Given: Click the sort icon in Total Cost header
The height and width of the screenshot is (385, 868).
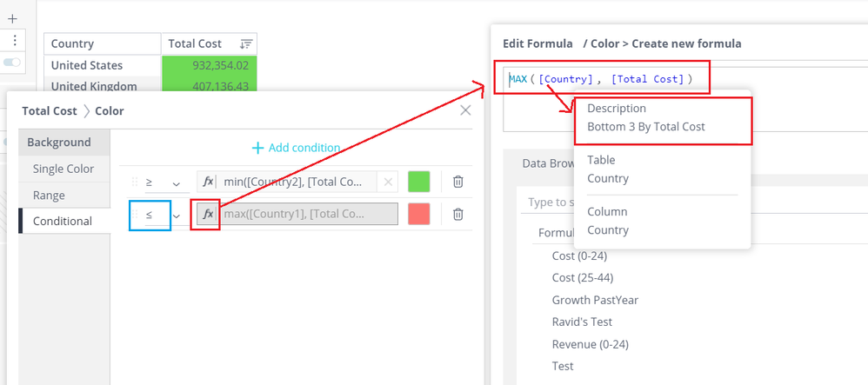Looking at the screenshot, I should [x=246, y=43].
